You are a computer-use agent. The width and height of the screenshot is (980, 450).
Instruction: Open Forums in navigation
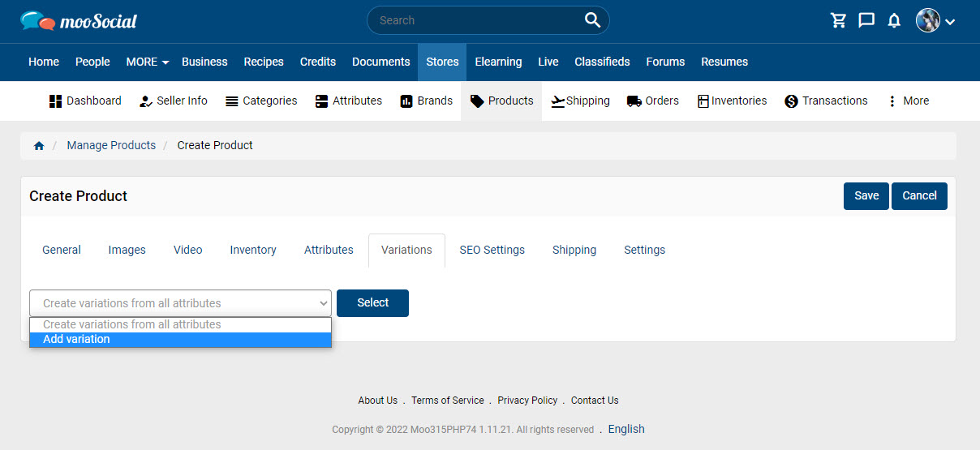tap(665, 62)
